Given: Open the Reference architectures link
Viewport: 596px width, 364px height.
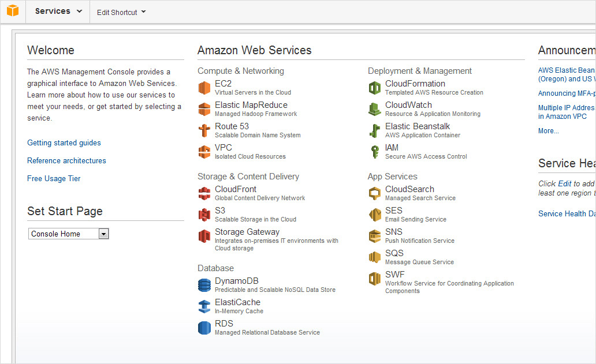Looking at the screenshot, I should coord(66,160).
